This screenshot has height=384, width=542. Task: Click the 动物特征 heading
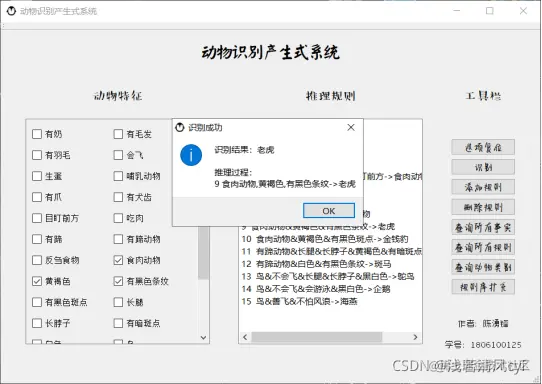pos(118,96)
